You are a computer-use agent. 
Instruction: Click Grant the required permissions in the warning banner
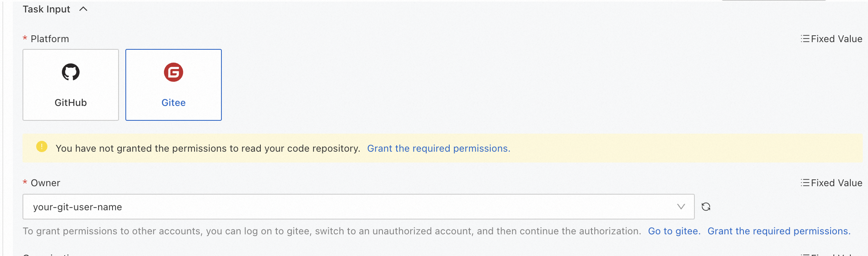438,148
